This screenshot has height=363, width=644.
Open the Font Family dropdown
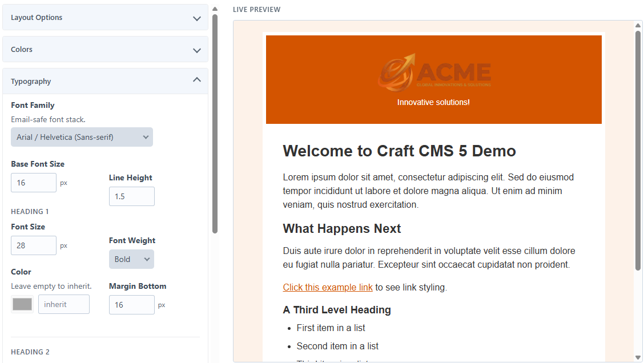(82, 137)
